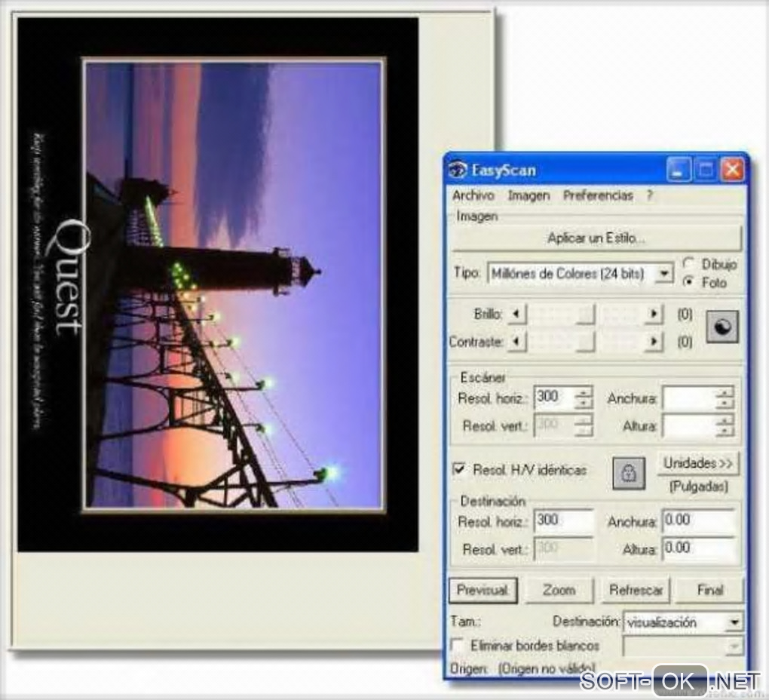The image size is (769, 700).
Task: Click the brightness/contrast auto-adjust icon
Action: [x=722, y=327]
